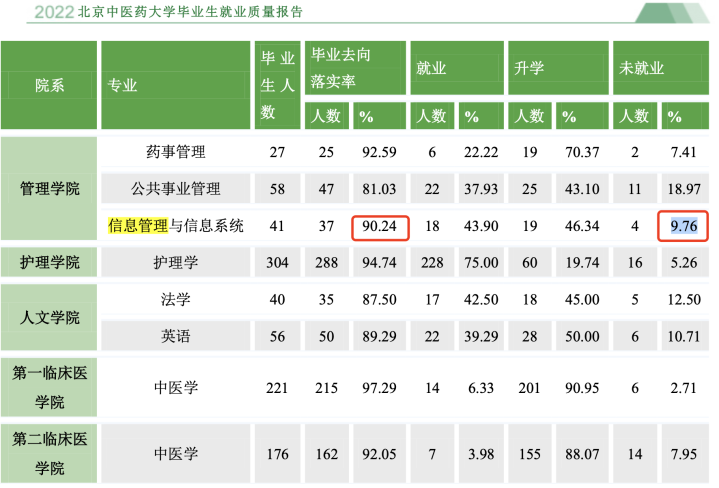This screenshot has height=488, width=719.
Task: Select the 第一临床医学院 department cell
Action: 49,388
